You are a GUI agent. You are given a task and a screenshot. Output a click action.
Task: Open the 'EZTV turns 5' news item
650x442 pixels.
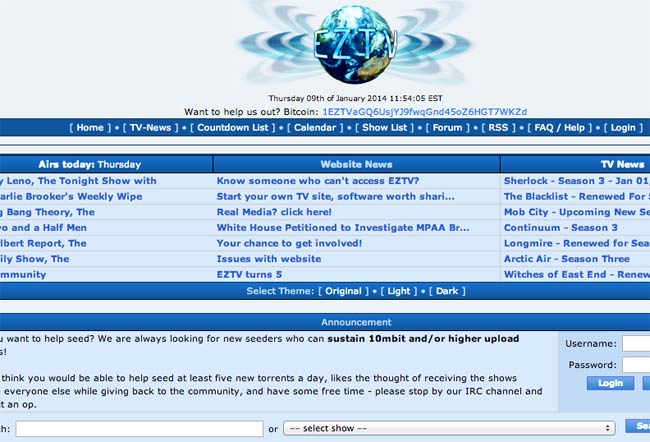pyautogui.click(x=249, y=274)
